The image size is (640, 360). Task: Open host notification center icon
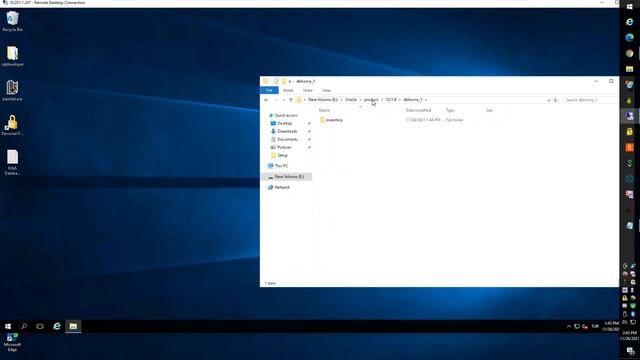point(630,351)
